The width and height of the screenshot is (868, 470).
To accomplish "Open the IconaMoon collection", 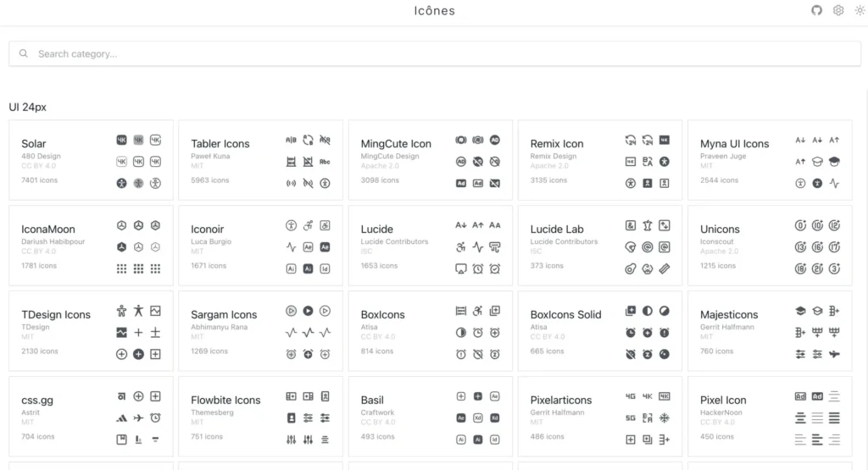I will [x=91, y=246].
